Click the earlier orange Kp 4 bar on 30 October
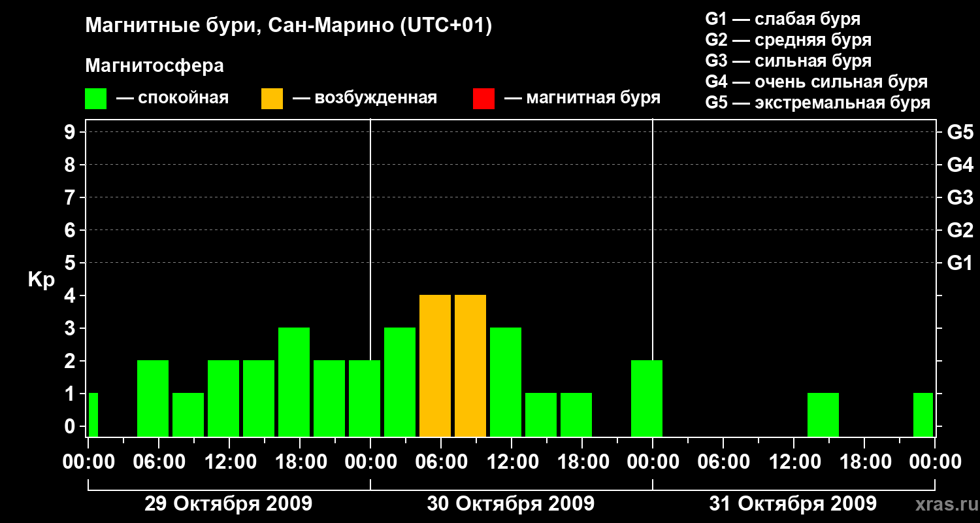The width and height of the screenshot is (980, 523). [435, 366]
